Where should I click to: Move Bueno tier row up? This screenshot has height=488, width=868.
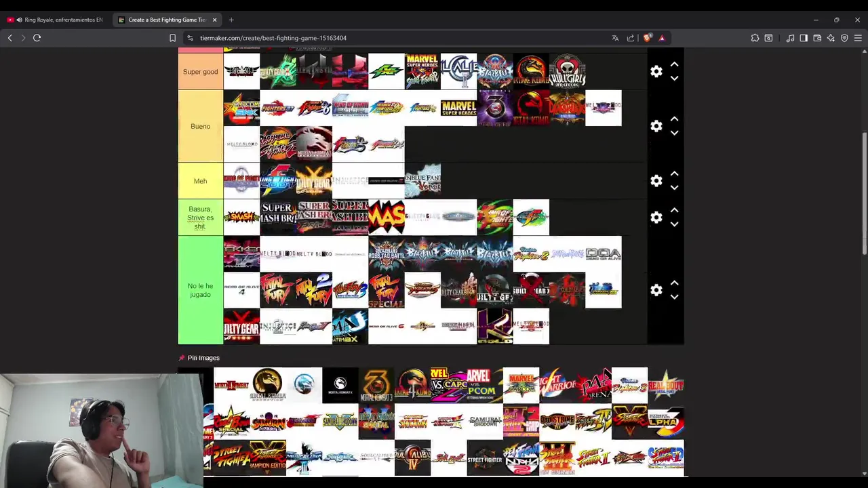[x=674, y=119]
